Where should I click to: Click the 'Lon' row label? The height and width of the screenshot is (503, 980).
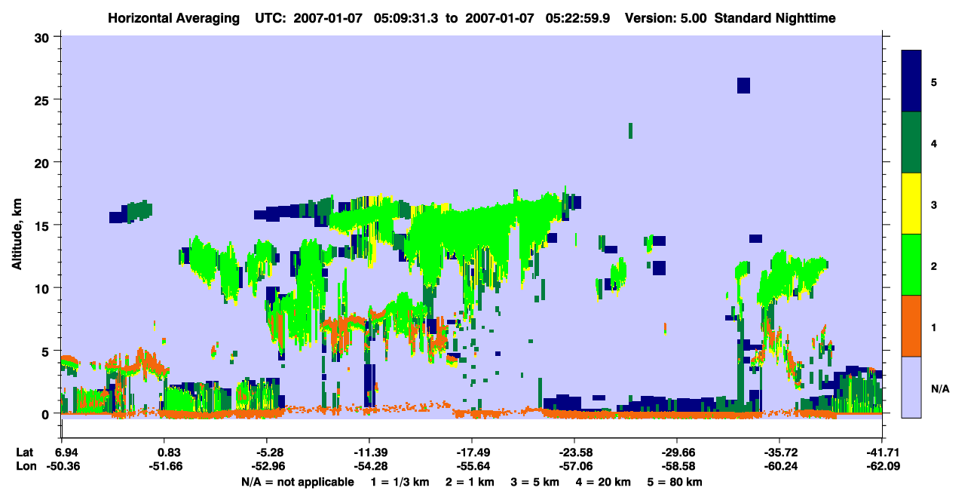pos(25,466)
